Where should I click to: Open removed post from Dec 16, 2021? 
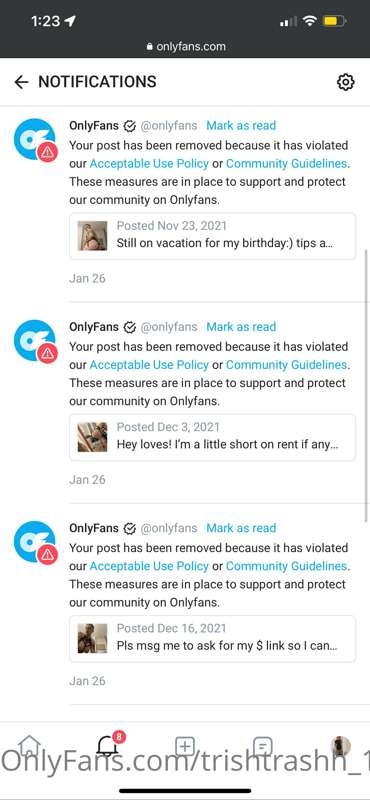(212, 638)
